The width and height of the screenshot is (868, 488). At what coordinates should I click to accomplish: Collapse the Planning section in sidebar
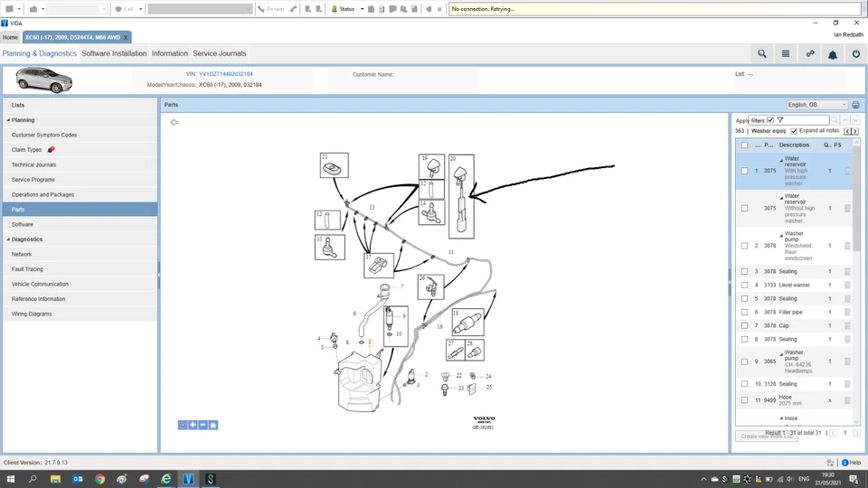click(8, 120)
